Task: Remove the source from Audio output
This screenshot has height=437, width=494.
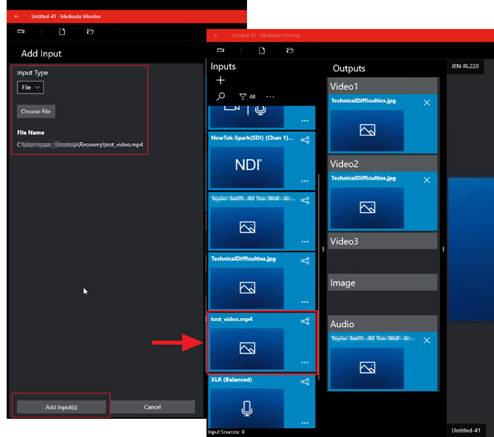Action: [x=427, y=340]
